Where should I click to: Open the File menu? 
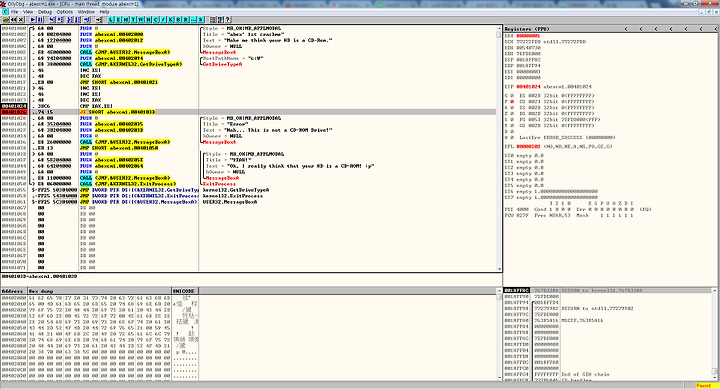click(x=15, y=11)
